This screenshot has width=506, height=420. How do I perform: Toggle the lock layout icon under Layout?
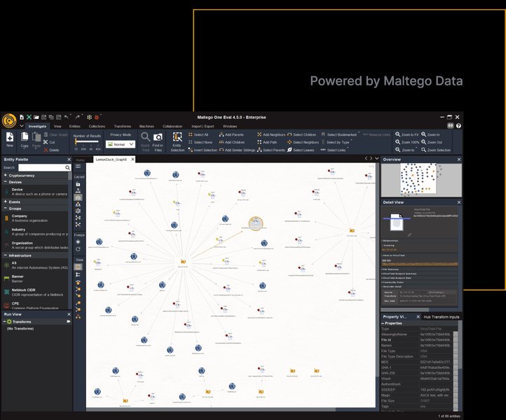point(78,183)
